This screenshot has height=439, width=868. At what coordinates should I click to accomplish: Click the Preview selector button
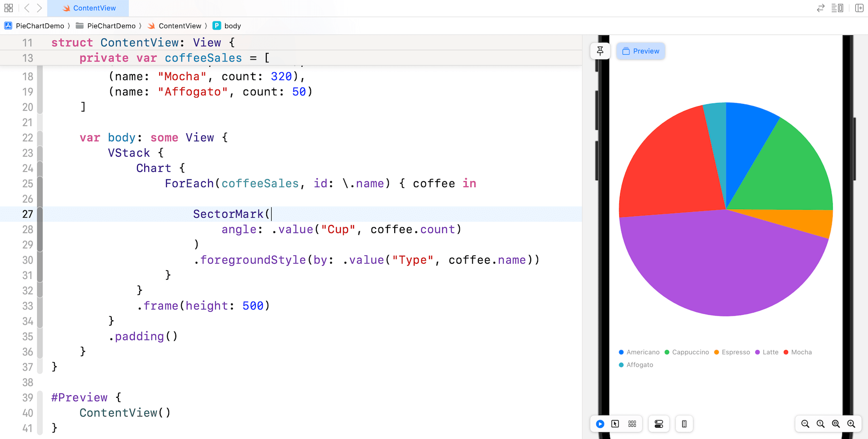[x=641, y=51]
